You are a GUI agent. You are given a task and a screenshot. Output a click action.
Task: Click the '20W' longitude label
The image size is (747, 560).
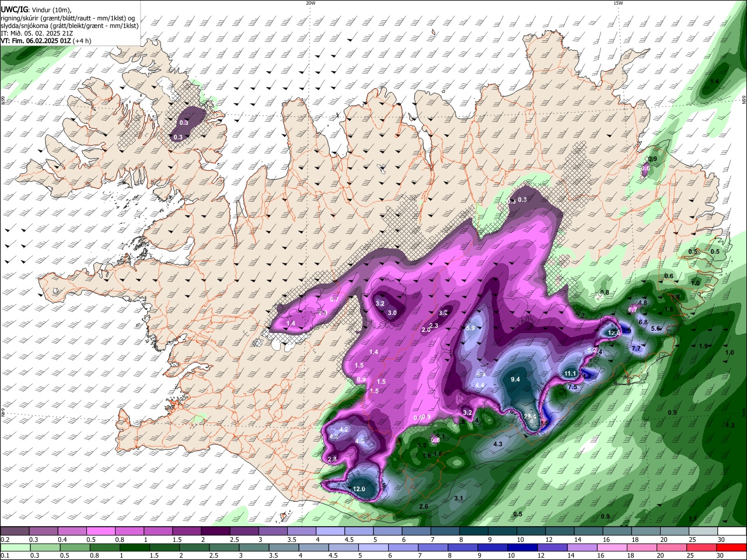(310, 3)
